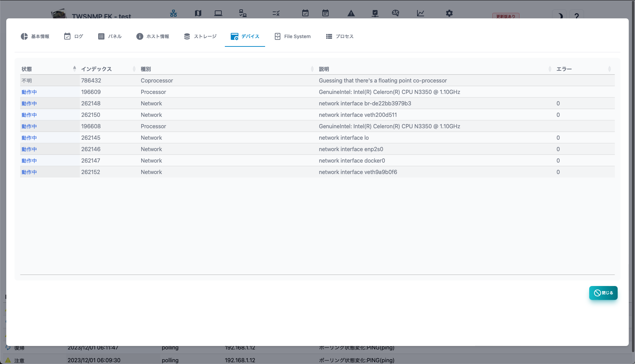Switch to the 基本情報 tab
The height and width of the screenshot is (364, 635).
35,36
